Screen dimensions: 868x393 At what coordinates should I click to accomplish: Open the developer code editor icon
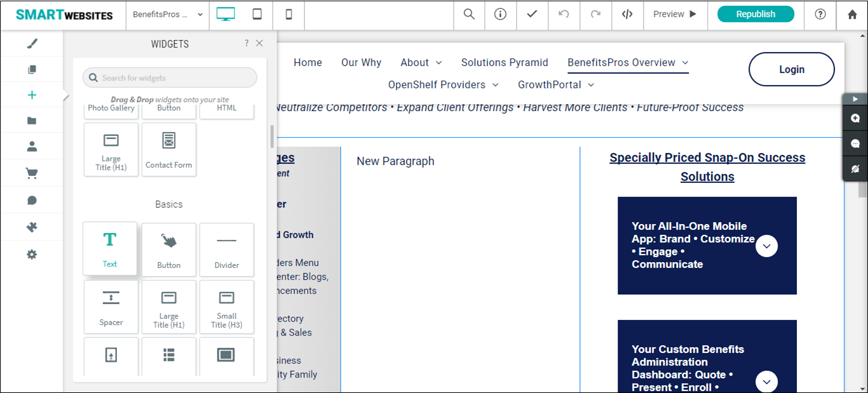pyautogui.click(x=627, y=14)
